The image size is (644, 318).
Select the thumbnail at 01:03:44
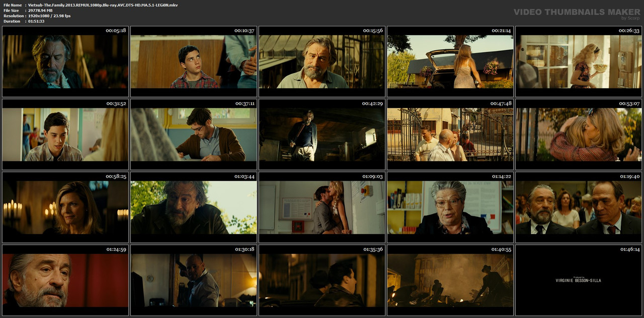[x=194, y=207]
